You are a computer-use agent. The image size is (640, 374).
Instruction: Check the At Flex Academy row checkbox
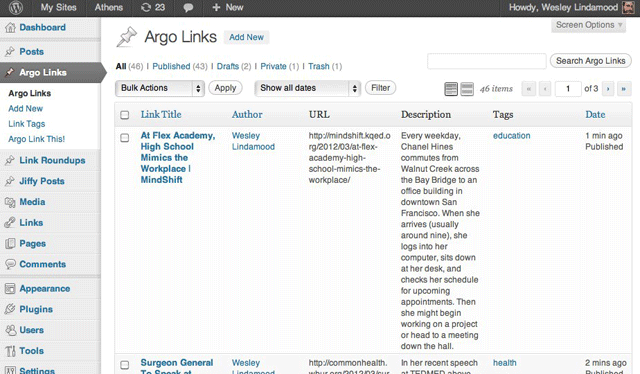tap(124, 138)
